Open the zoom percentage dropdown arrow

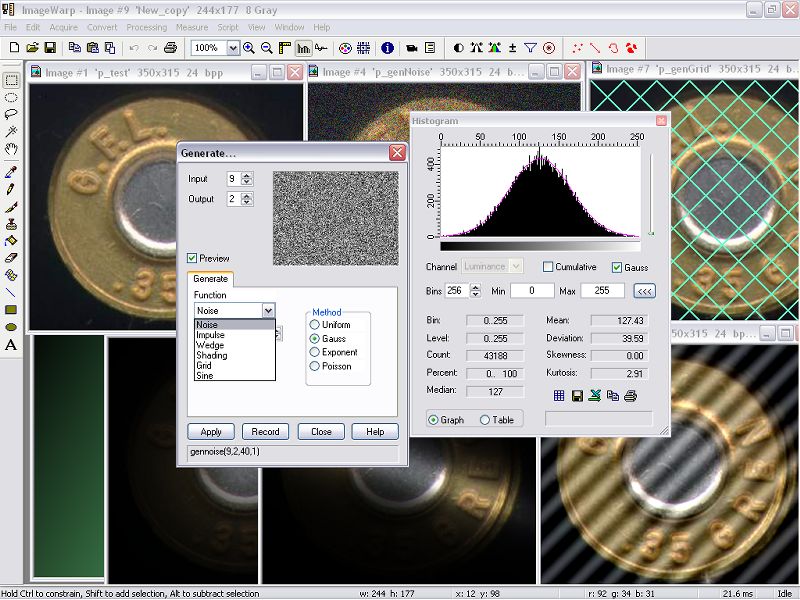(233, 48)
